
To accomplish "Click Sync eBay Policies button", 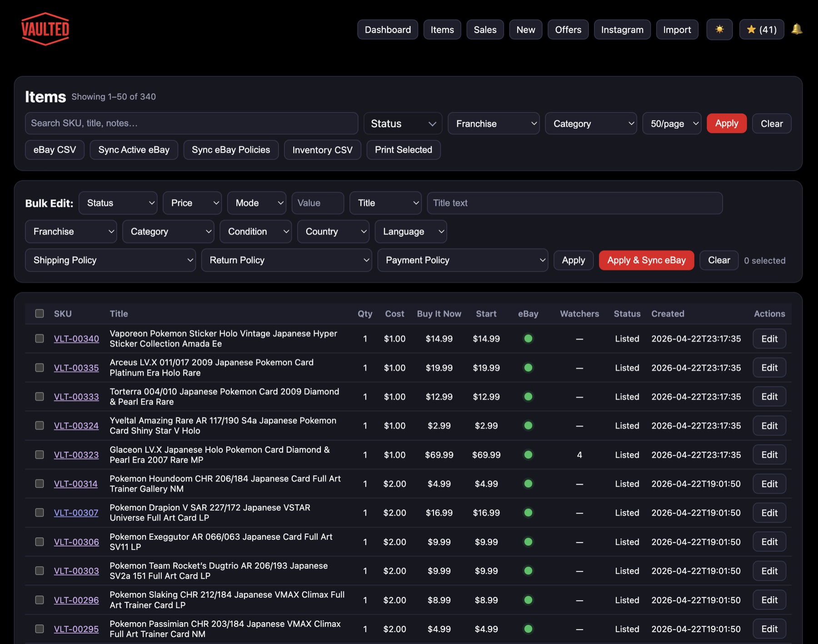I will (x=231, y=150).
